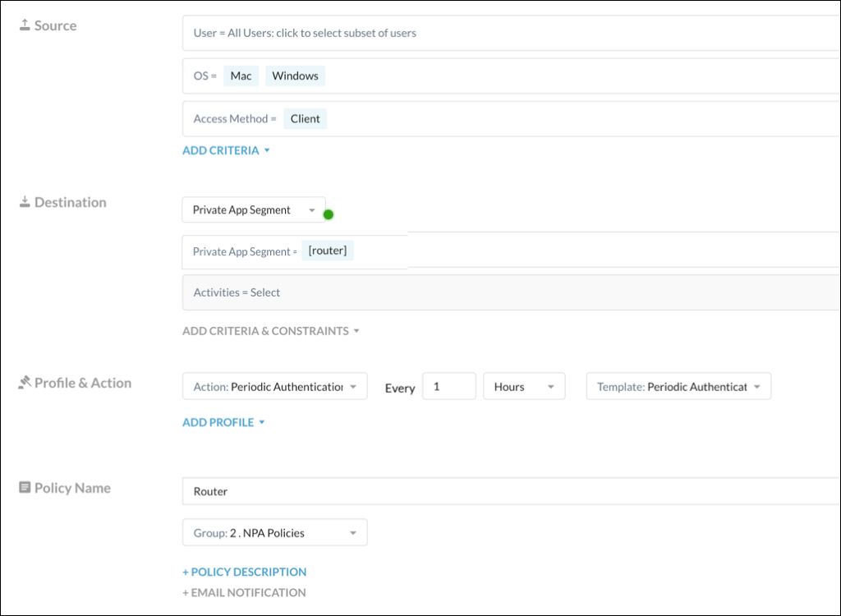Image resolution: width=841 pixels, height=616 pixels.
Task: Click the Access Method = criteria row
Action: point(511,118)
